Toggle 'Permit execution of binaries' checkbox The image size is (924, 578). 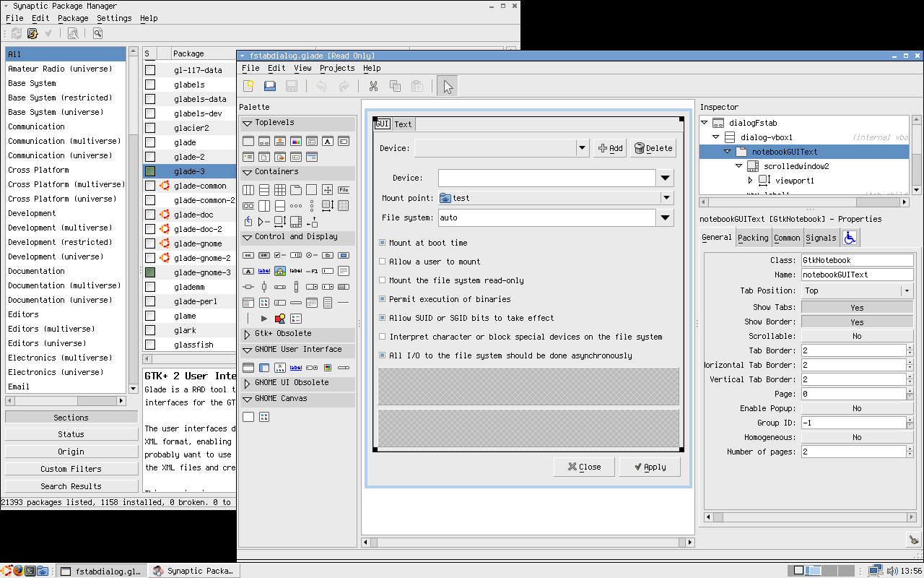(383, 299)
